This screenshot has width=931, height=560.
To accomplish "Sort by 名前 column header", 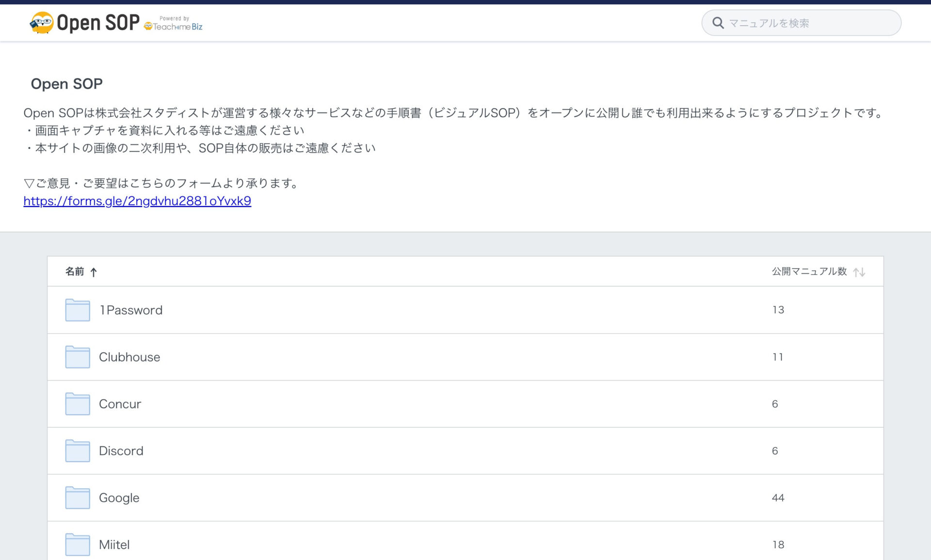I will coord(75,272).
